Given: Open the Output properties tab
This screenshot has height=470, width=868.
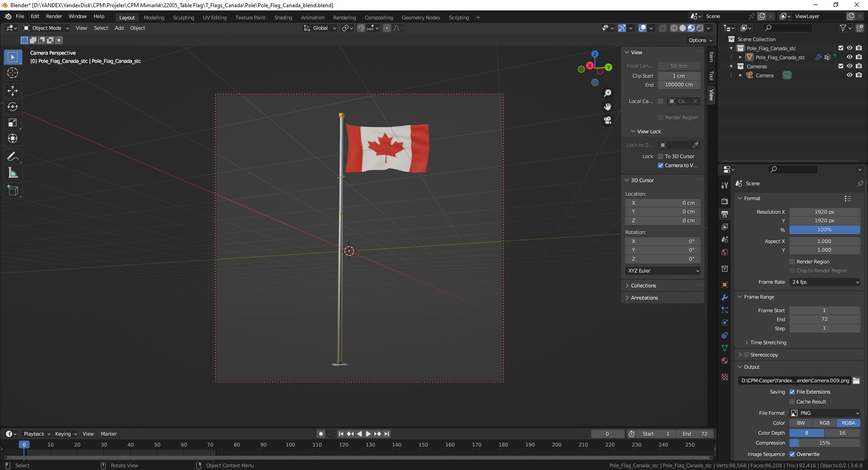Looking at the screenshot, I should [725, 214].
